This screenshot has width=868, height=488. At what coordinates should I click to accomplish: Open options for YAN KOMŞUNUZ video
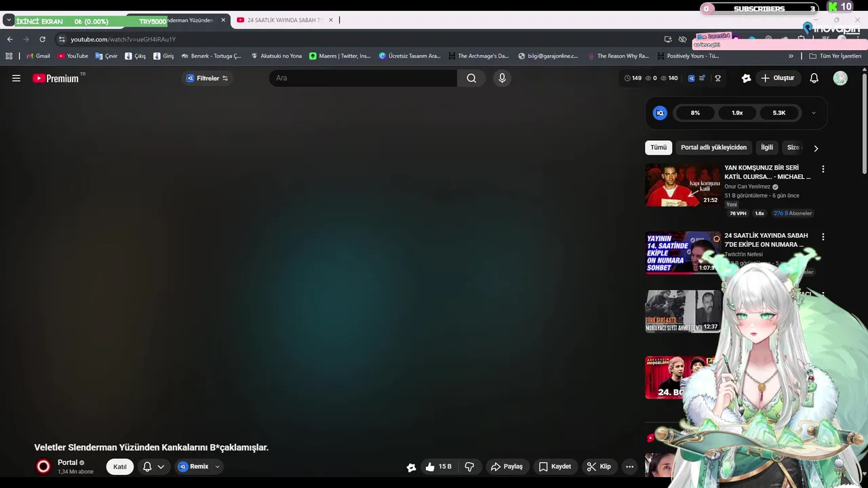click(x=823, y=169)
